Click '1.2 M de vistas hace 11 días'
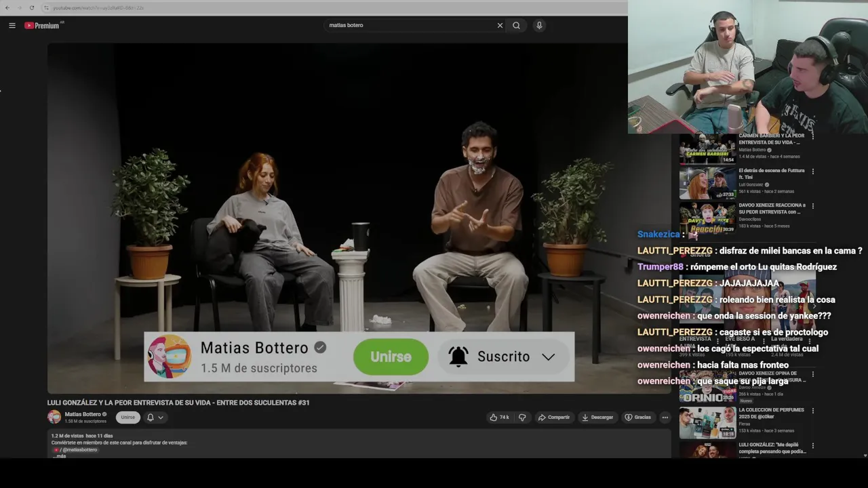 (x=82, y=436)
